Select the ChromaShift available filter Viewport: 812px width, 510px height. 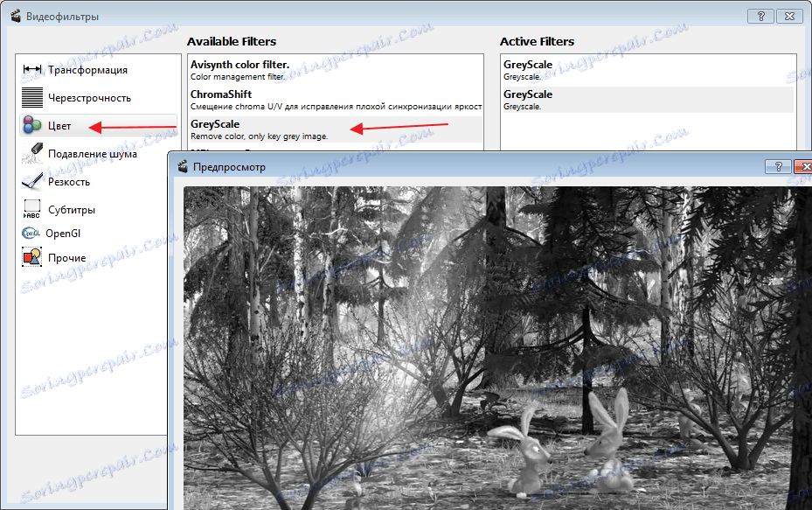336,100
